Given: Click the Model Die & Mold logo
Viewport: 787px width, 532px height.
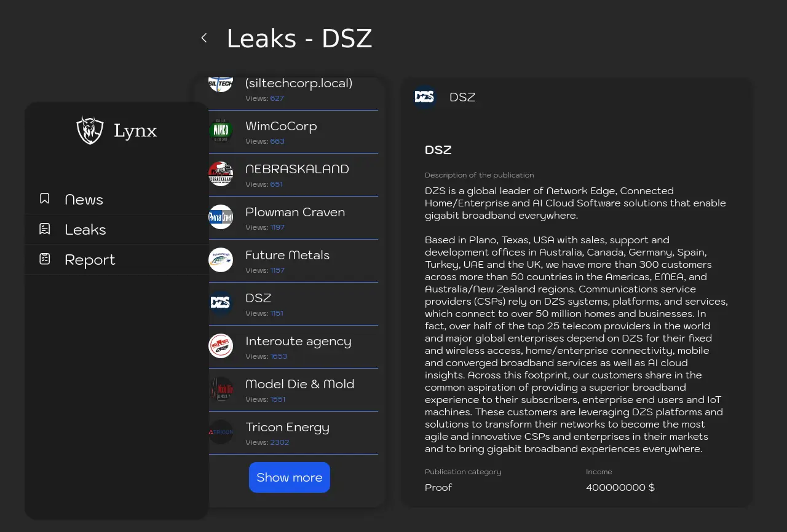Looking at the screenshot, I should click(x=221, y=389).
